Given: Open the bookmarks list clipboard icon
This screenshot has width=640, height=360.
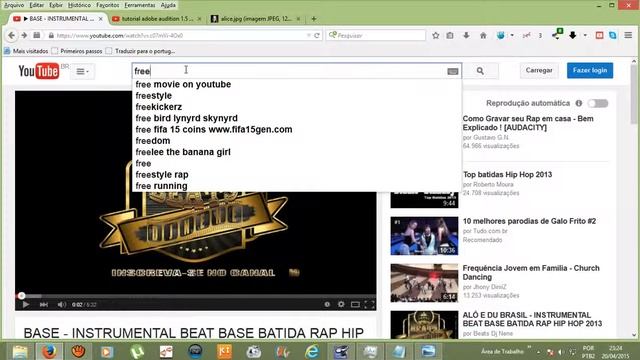Looking at the screenshot, I should click(450, 36).
